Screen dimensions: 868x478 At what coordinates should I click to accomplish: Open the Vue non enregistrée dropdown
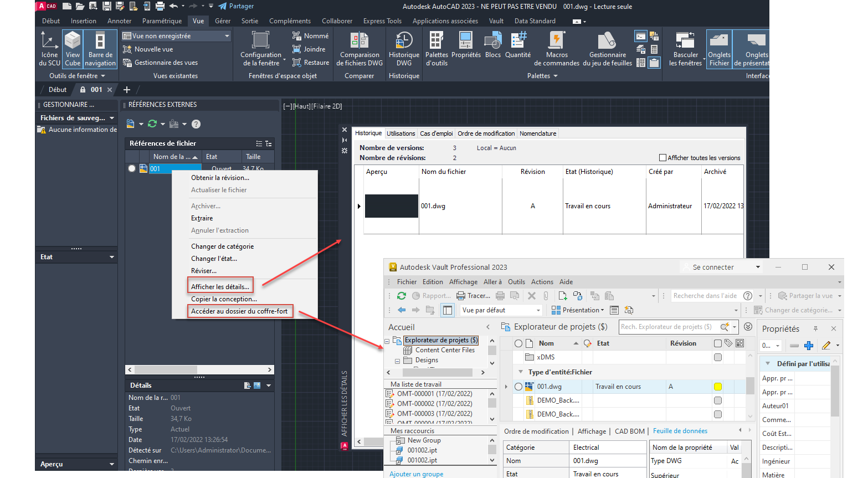176,36
